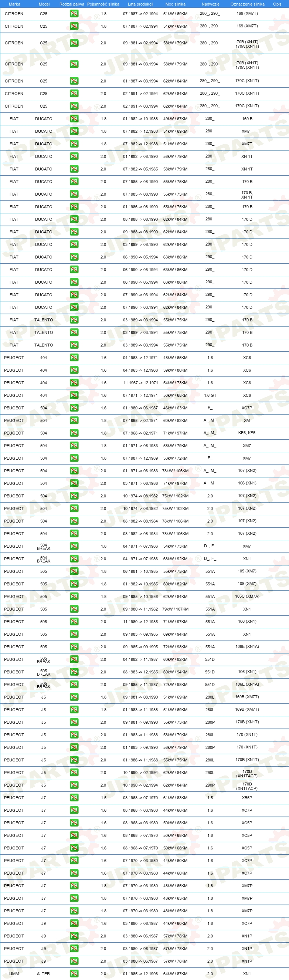The width and height of the screenshot is (289, 980).
Task: Click the fuel icon in the 105C (XM7A) row
Action: pyautogui.click(x=74, y=597)
